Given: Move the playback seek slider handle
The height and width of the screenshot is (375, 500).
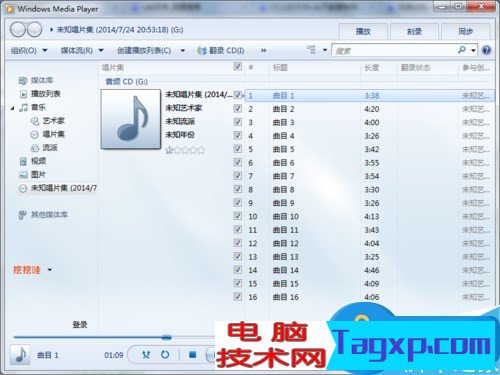Looking at the screenshot, I should [x=167, y=337].
